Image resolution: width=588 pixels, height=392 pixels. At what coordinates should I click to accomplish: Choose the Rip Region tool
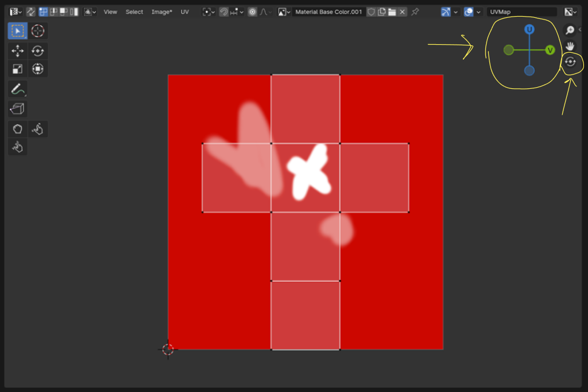coord(17,109)
